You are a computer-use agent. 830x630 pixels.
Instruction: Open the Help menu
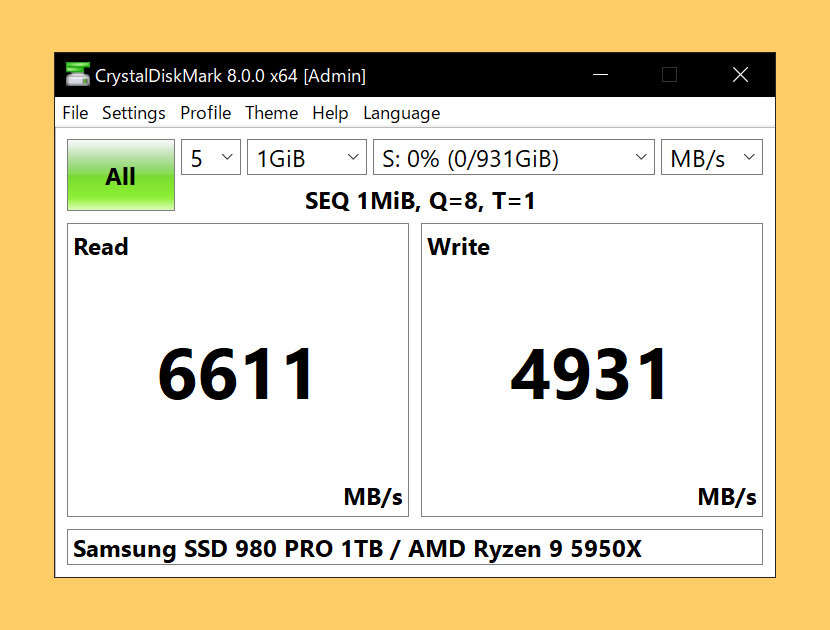point(330,113)
